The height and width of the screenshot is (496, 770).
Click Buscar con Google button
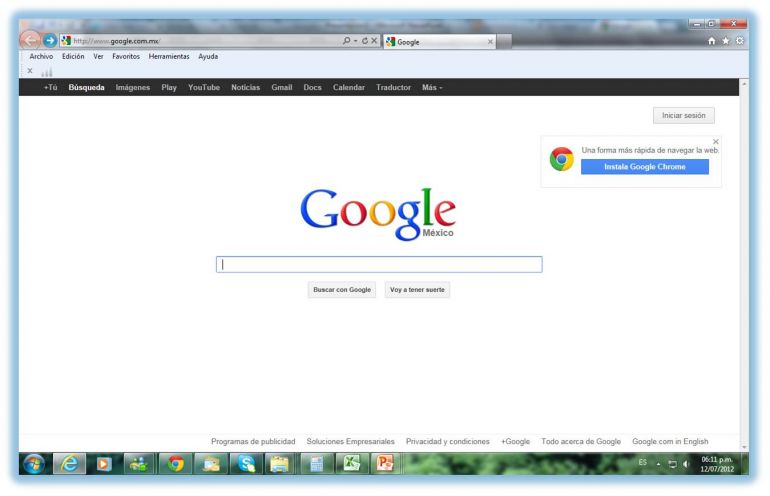coord(342,290)
